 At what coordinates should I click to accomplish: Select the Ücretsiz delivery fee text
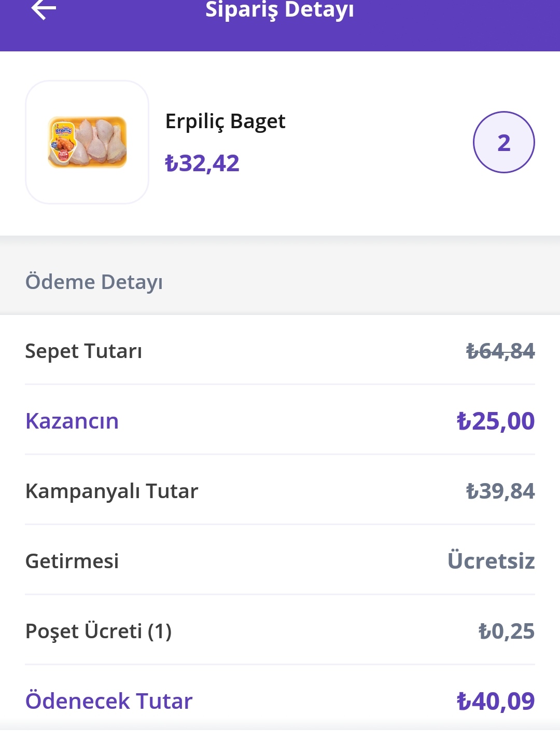(491, 560)
